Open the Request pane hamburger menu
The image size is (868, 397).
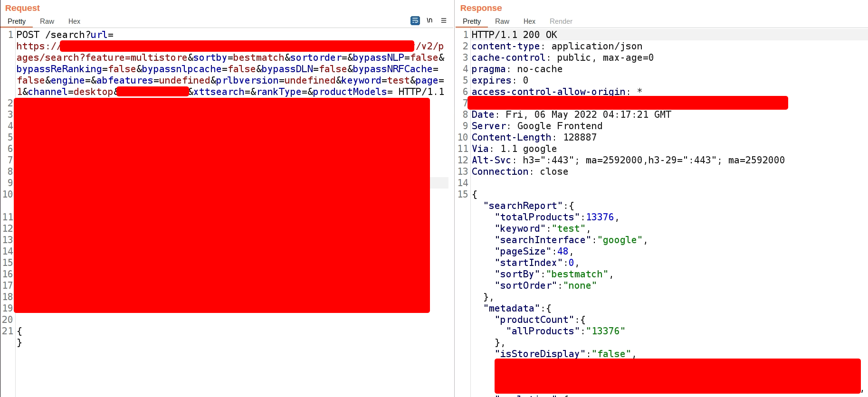coord(444,20)
